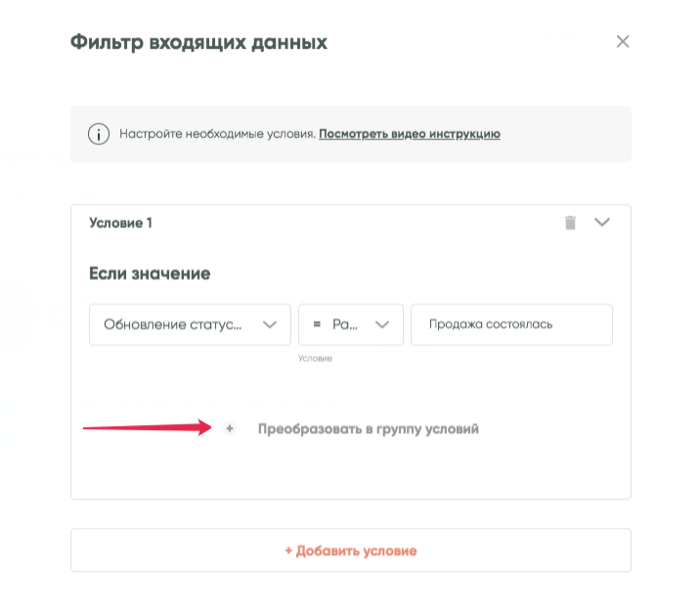Image resolution: width=700 pixels, height=609 pixels.
Task: Collapse the Условие 1 panel chevron
Action: [602, 223]
